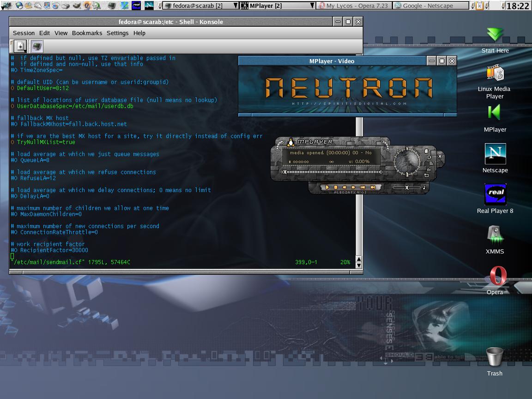Skip to previous track in MPlayer
532x399 pixels.
pyautogui.click(x=363, y=187)
